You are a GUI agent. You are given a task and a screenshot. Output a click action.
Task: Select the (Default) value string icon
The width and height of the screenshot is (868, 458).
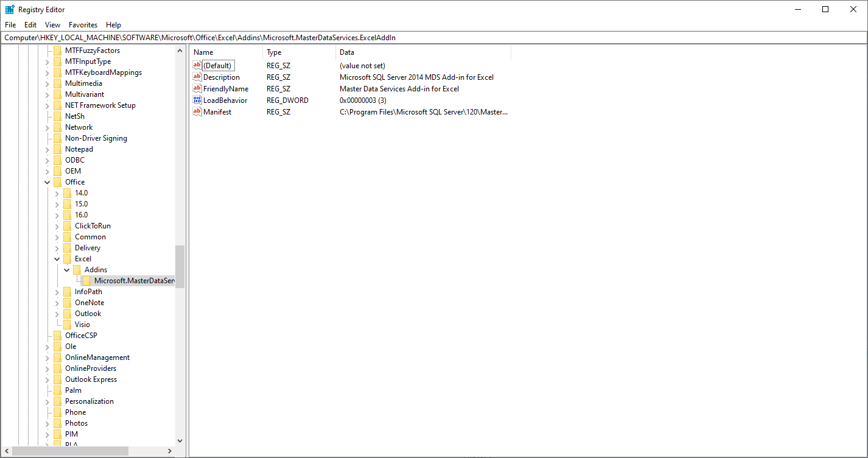click(197, 65)
